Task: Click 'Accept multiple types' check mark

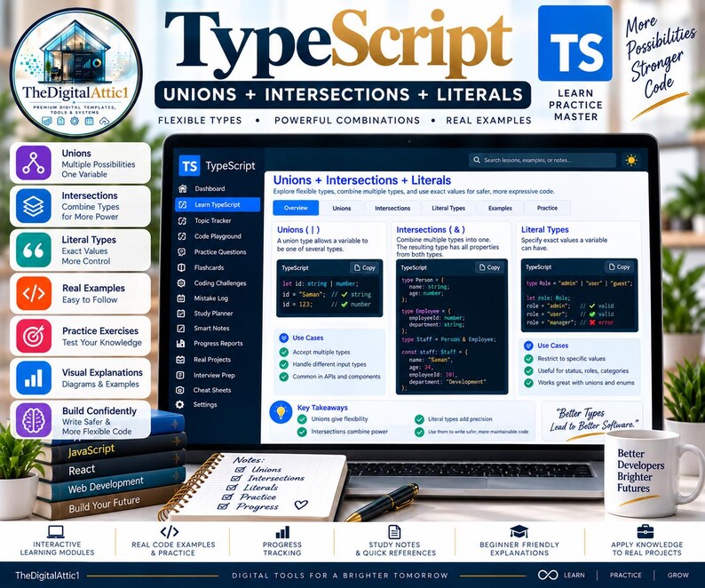Action: (x=284, y=353)
